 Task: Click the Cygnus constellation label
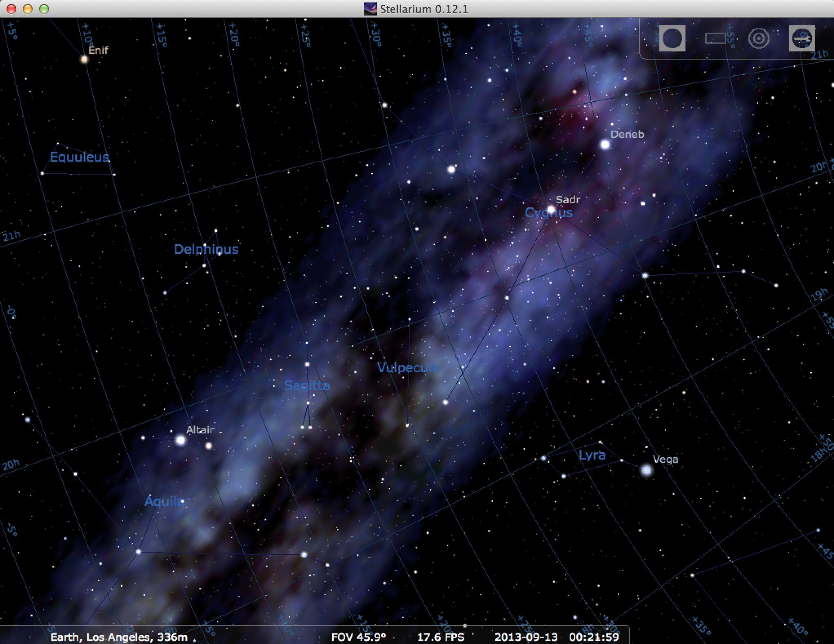[548, 212]
